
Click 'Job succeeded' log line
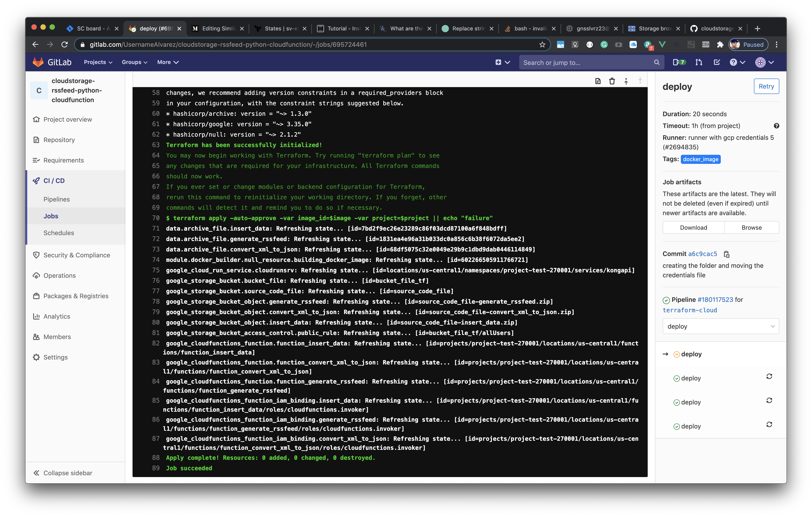click(x=189, y=468)
